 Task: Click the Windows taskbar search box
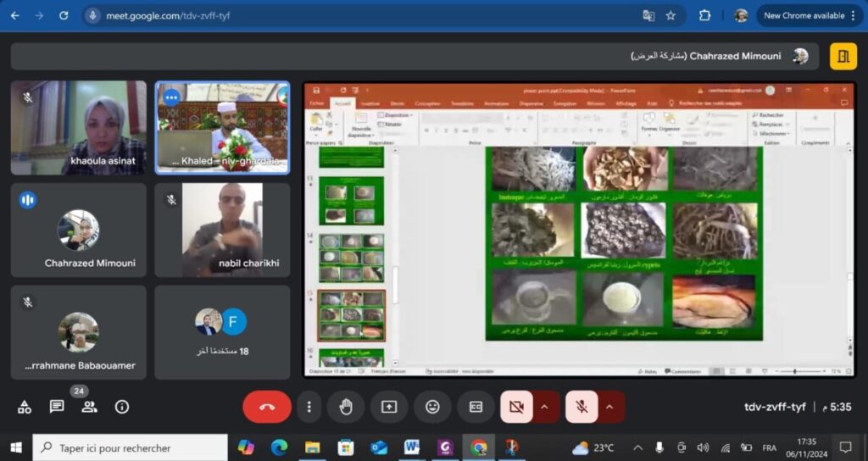point(131,447)
